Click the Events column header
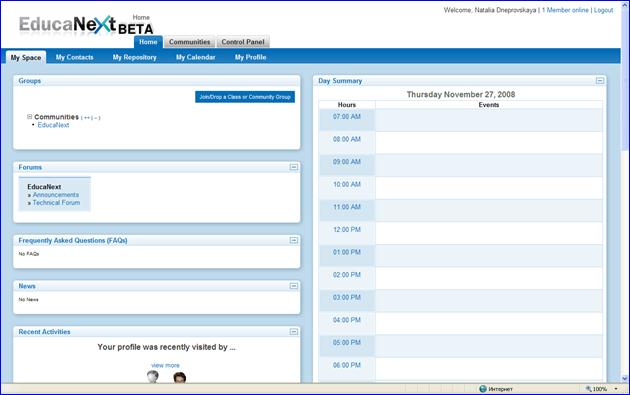Image resolution: width=630 pixels, height=395 pixels. click(489, 105)
